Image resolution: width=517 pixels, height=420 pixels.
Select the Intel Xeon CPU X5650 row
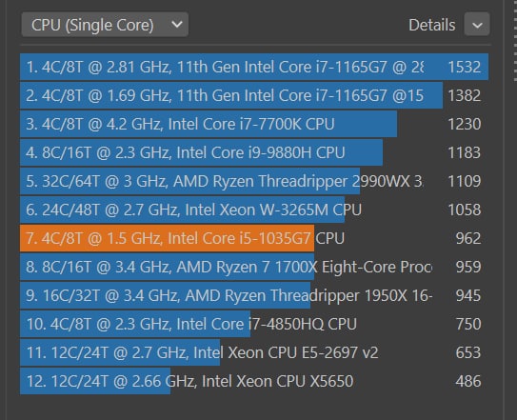[254, 381]
